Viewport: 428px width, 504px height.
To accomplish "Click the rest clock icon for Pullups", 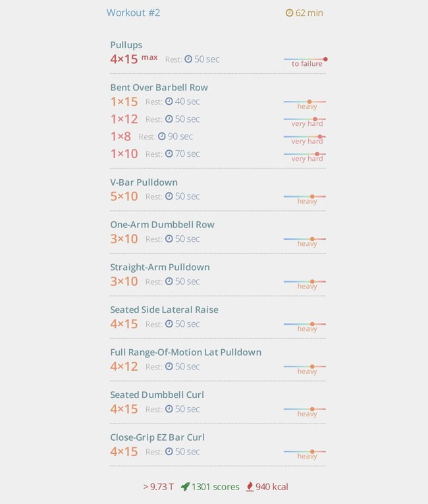I will [188, 59].
